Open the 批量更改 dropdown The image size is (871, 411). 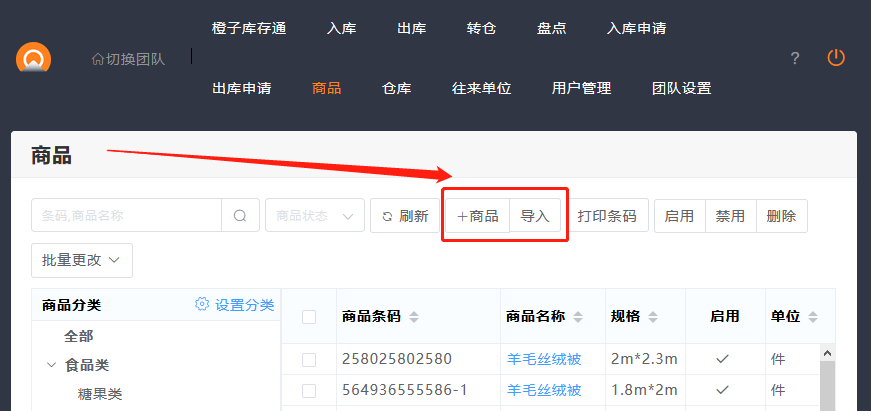point(82,260)
